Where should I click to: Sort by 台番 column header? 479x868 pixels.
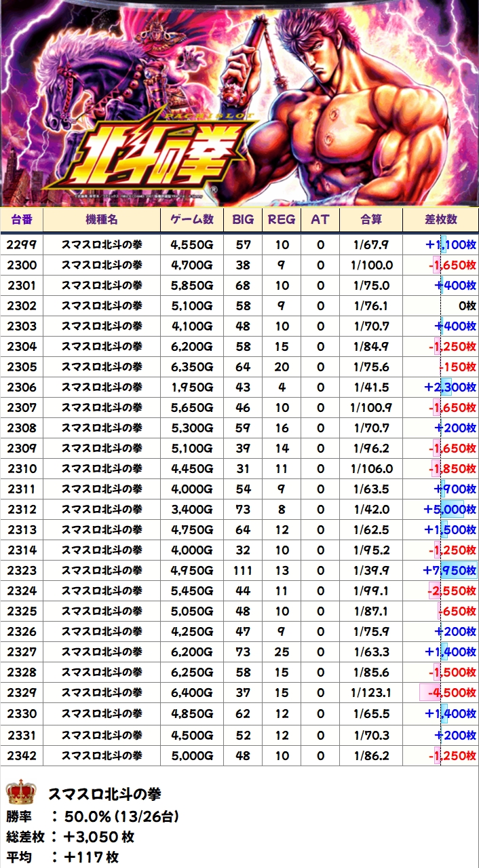[22, 220]
